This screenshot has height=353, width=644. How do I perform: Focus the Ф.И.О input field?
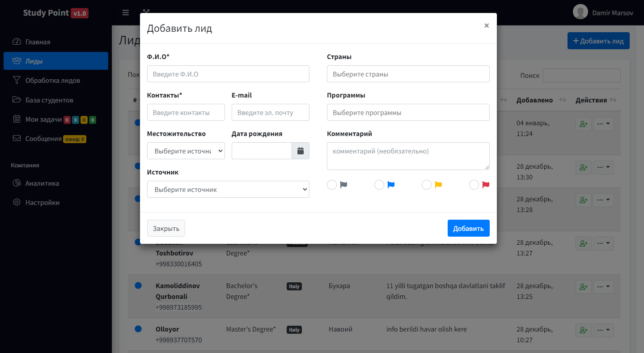coord(228,74)
